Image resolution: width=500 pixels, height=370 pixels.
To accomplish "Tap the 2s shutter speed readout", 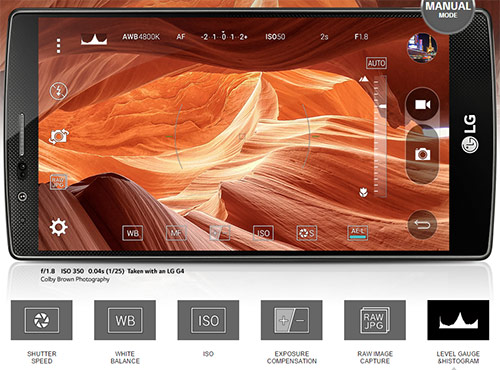I will [x=324, y=37].
